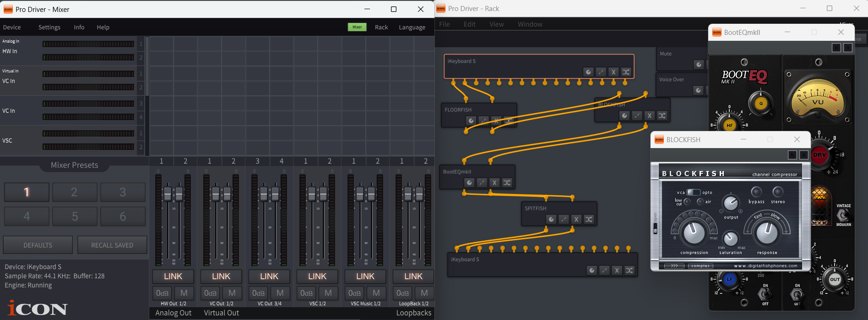The height and width of the screenshot is (320, 868).
Task: Click the shuffle icon on rack BLOCKFISH module
Action: tap(662, 116)
